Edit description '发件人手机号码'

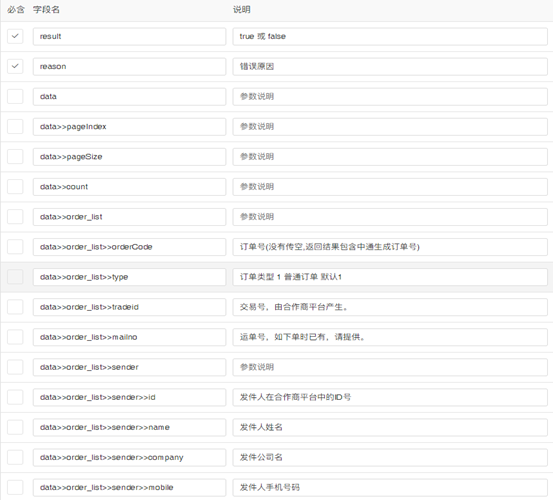390,488
